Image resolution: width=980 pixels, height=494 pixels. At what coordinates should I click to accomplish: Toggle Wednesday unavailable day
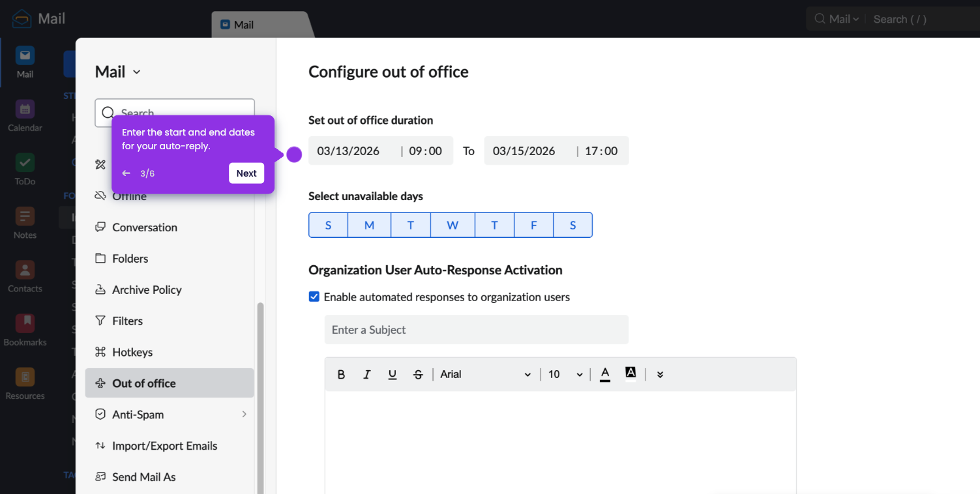pyautogui.click(x=453, y=225)
